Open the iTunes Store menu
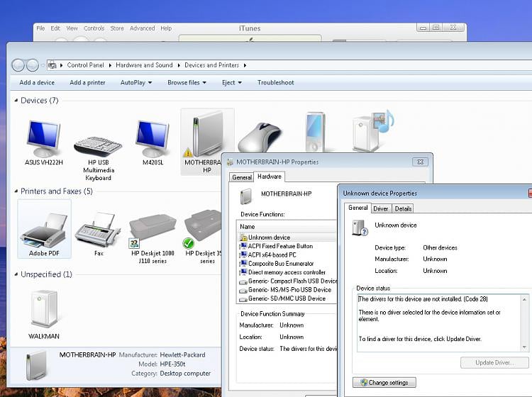532x397 pixels. (117, 28)
